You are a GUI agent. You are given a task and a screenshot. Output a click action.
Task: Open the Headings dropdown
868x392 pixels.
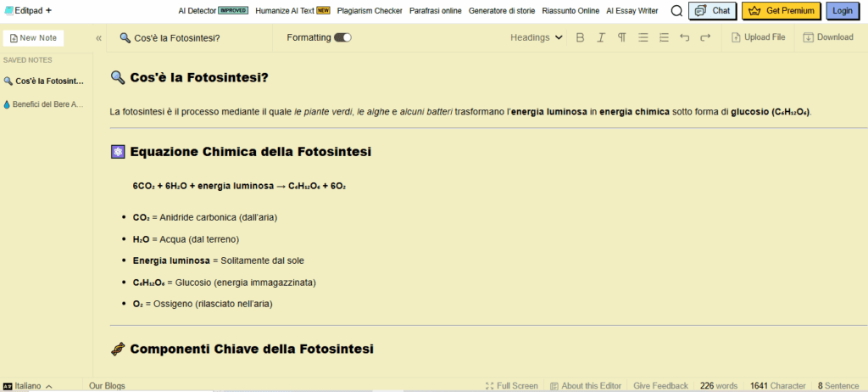[x=537, y=37]
